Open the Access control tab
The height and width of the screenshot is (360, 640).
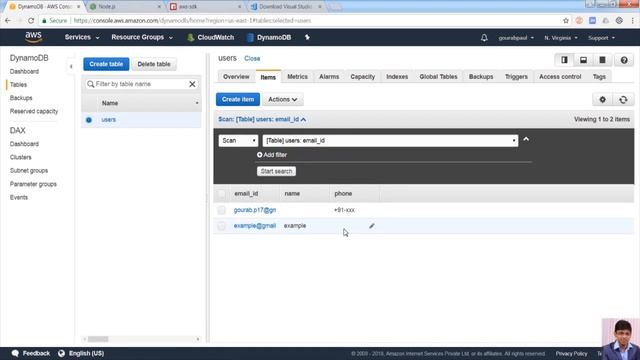point(560,77)
